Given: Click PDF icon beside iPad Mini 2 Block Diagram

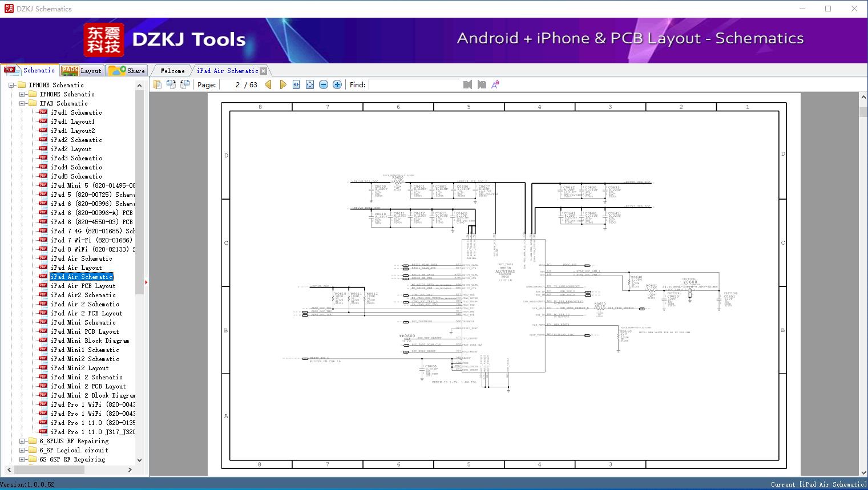Looking at the screenshot, I should 43,395.
